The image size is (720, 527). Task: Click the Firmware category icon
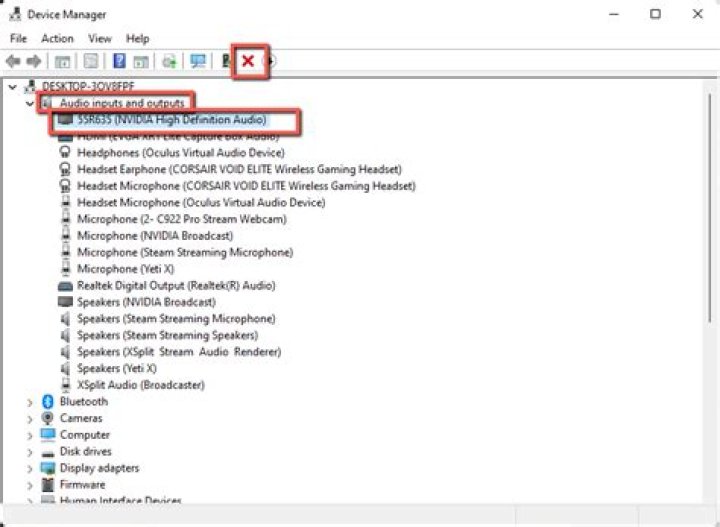coord(48,484)
